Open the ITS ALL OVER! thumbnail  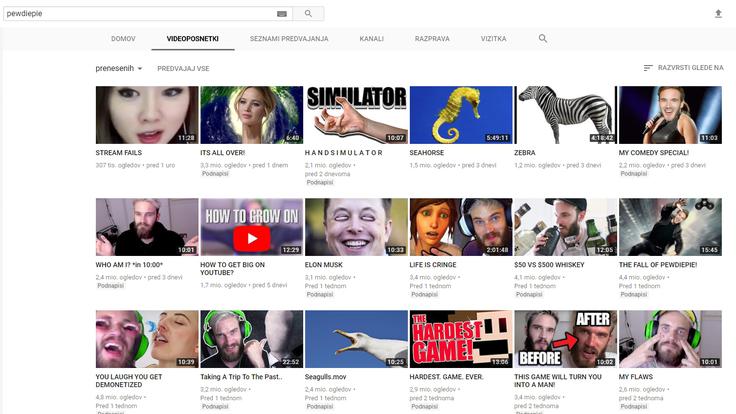click(252, 115)
